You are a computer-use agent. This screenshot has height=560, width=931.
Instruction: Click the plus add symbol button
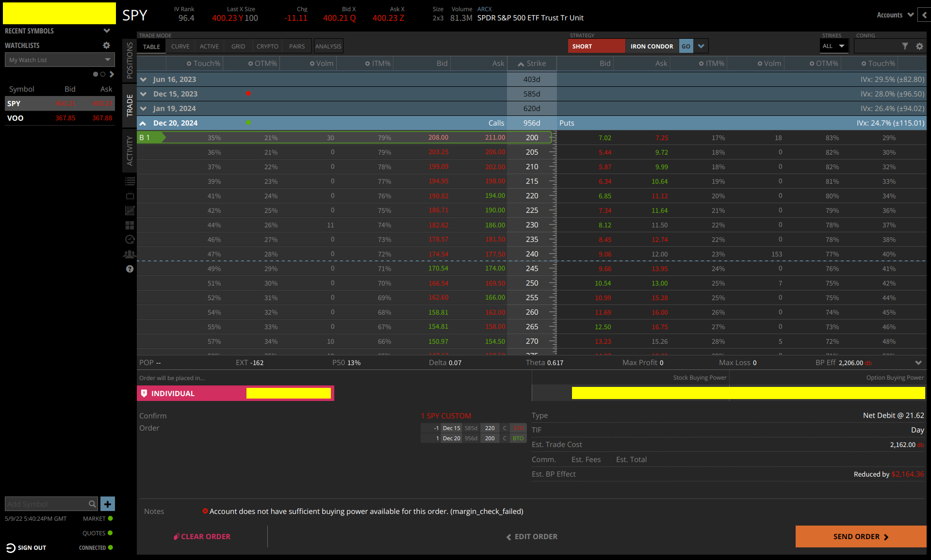[x=108, y=504]
